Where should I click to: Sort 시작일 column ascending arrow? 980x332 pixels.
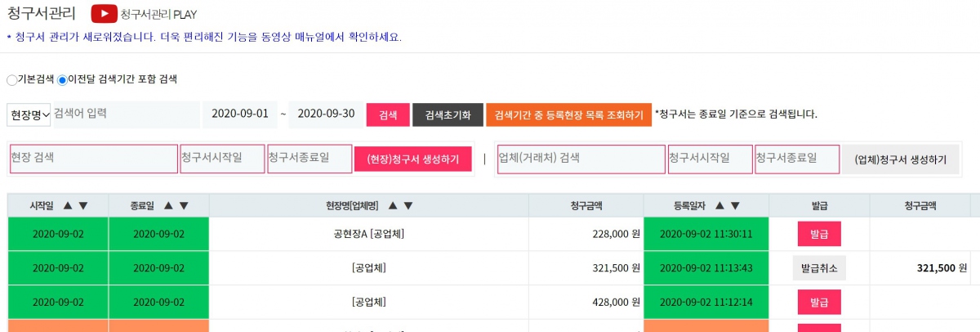[x=68, y=206]
